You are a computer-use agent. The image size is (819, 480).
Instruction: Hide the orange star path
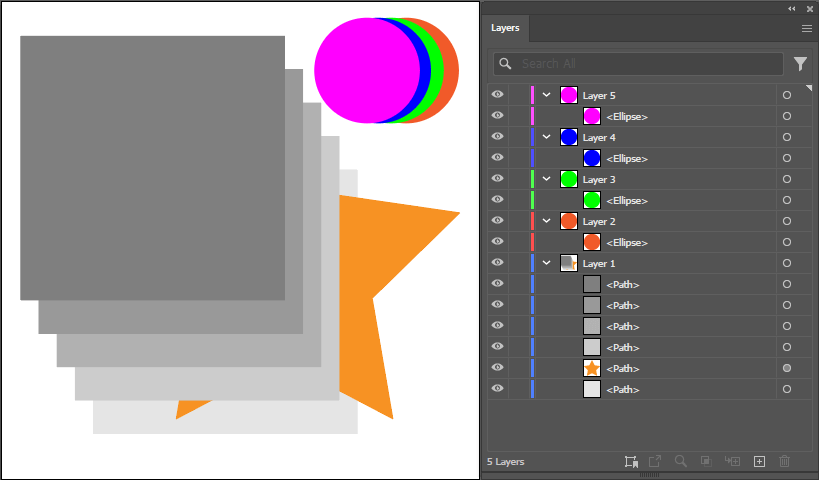coord(497,368)
